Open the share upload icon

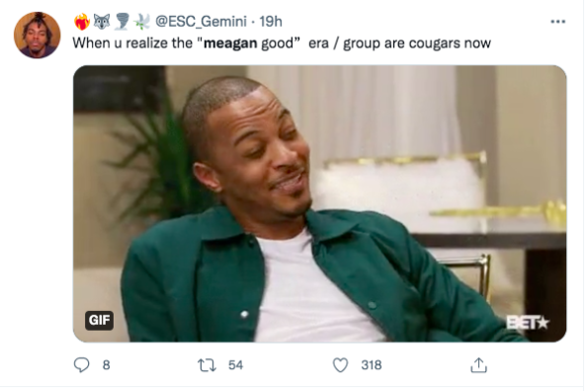tap(478, 365)
